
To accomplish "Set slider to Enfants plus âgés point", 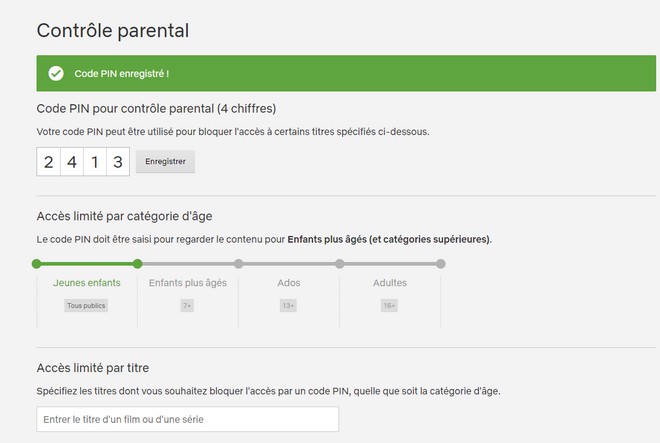I will [138, 264].
